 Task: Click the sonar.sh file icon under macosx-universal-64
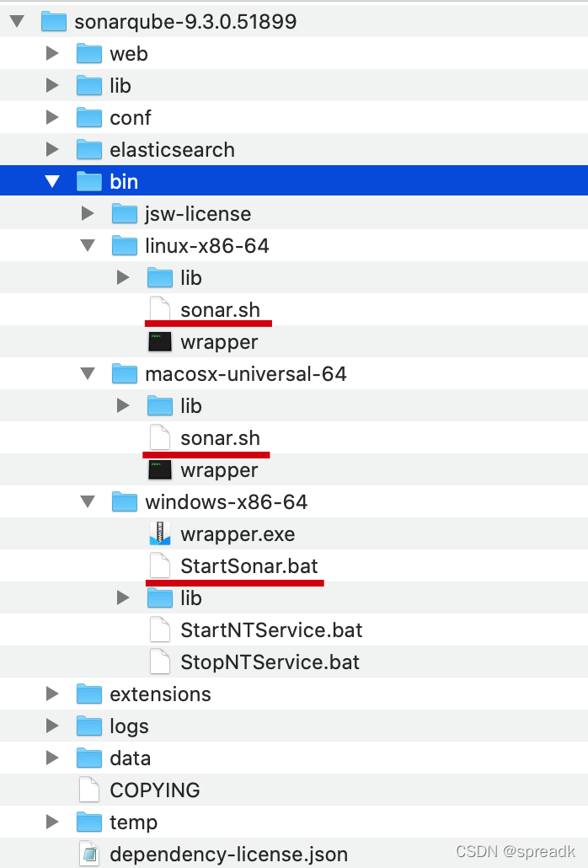(160, 438)
